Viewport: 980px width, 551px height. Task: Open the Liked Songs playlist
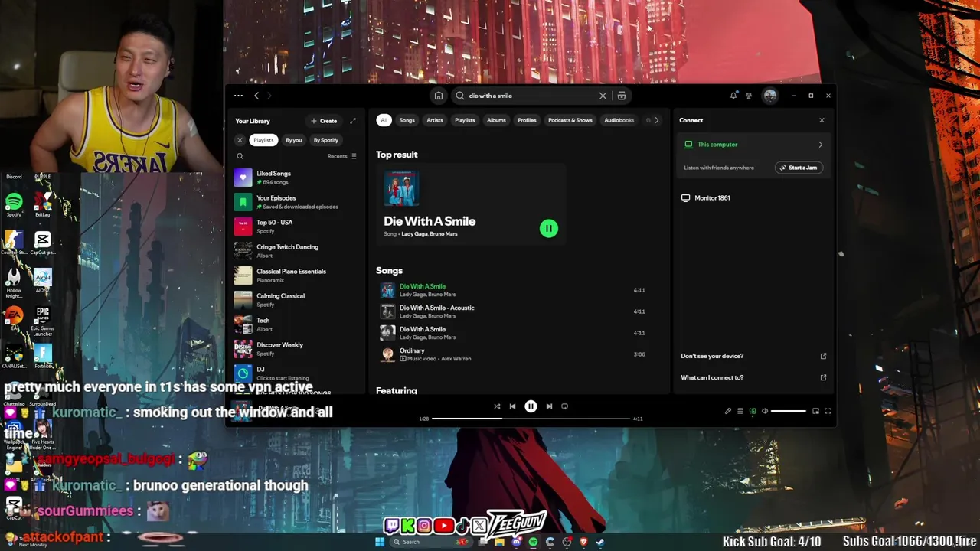[x=296, y=178]
